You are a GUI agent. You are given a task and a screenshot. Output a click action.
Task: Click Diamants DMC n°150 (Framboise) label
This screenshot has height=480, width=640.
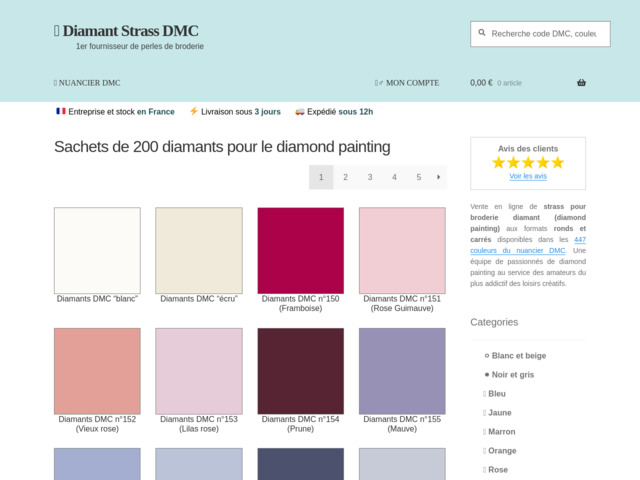pos(300,304)
